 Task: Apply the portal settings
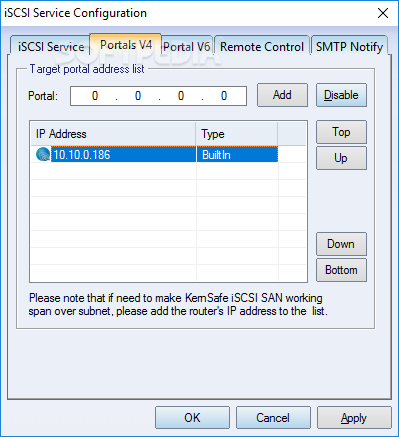click(x=354, y=418)
